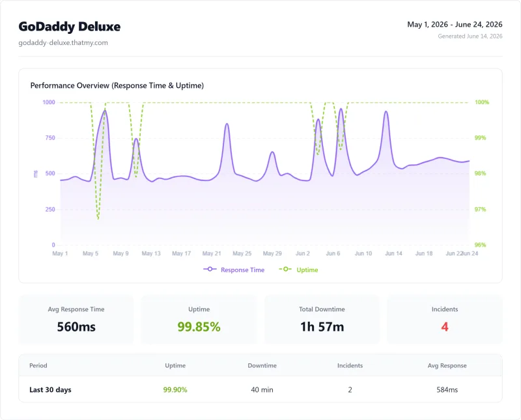Click the Total Downtime card label

tap(322, 309)
